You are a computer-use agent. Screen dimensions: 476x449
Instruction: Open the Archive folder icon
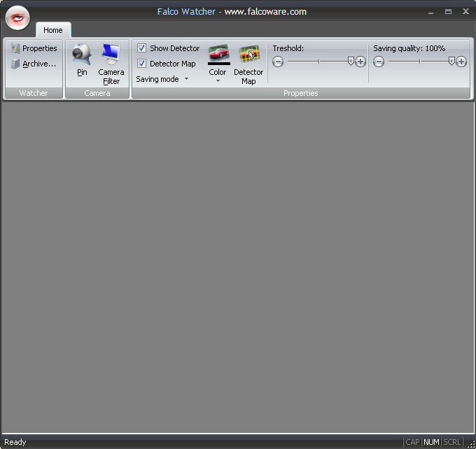pos(15,64)
